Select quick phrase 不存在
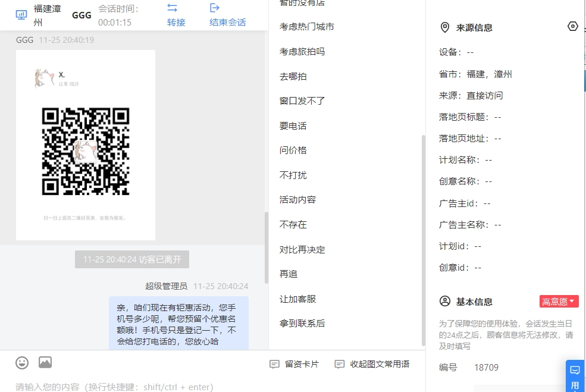 point(293,225)
